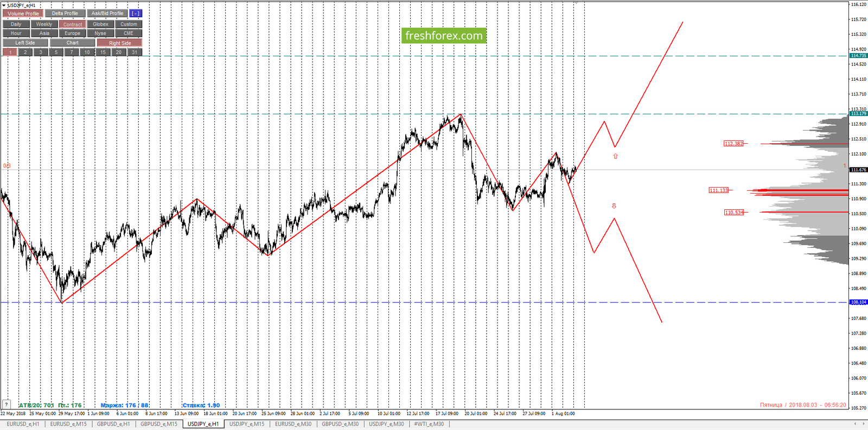Set profile count to 2

click(x=25, y=53)
